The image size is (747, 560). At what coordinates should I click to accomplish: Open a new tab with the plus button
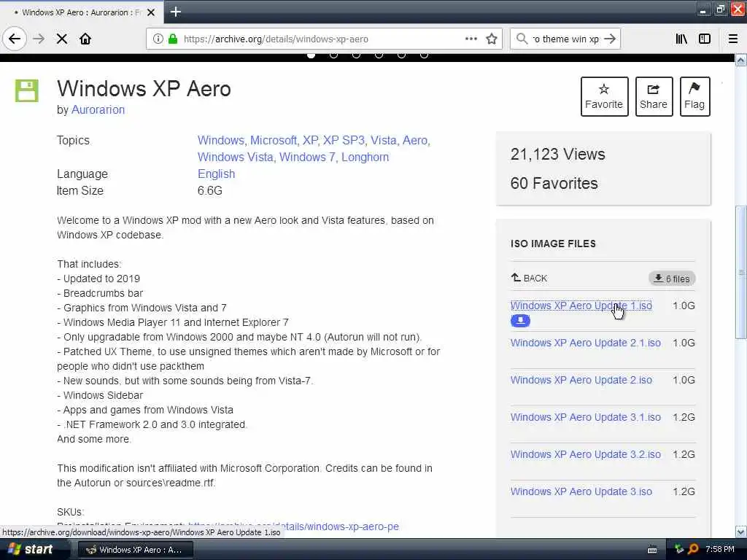click(175, 12)
